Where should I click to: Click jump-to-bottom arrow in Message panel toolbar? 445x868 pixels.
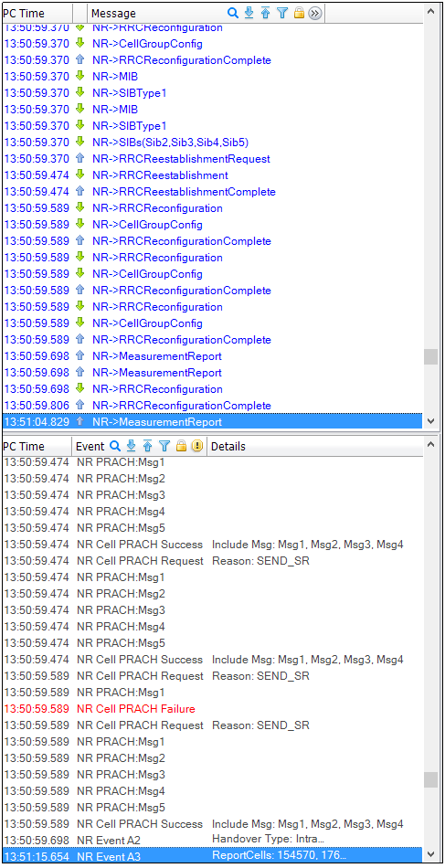249,14
